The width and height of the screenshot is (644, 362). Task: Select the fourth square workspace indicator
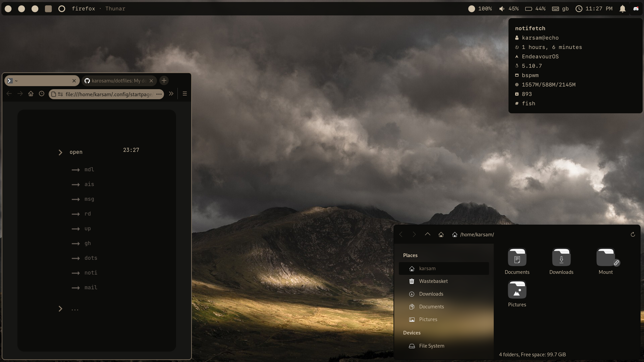pos(48,9)
